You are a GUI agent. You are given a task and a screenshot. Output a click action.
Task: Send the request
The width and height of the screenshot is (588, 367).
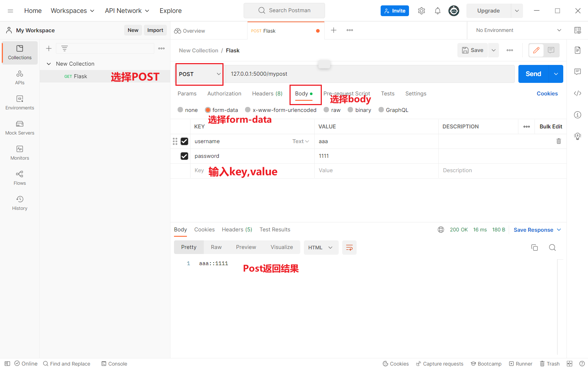pyautogui.click(x=533, y=74)
